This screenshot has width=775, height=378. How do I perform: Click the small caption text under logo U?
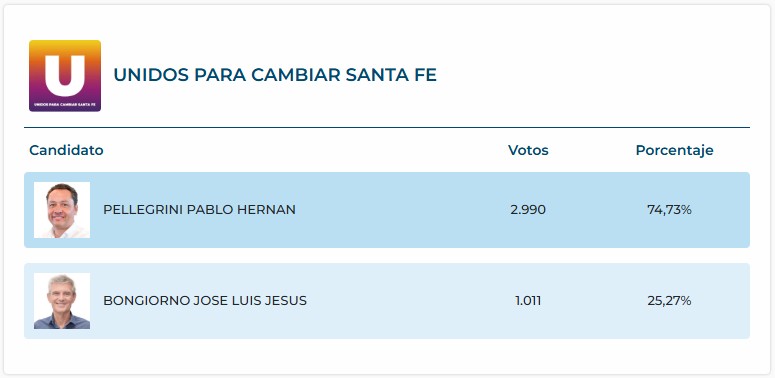(65, 105)
